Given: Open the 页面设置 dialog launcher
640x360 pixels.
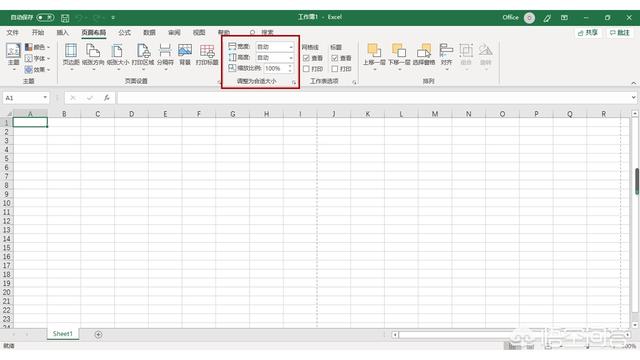Looking at the screenshot, I should [219, 82].
